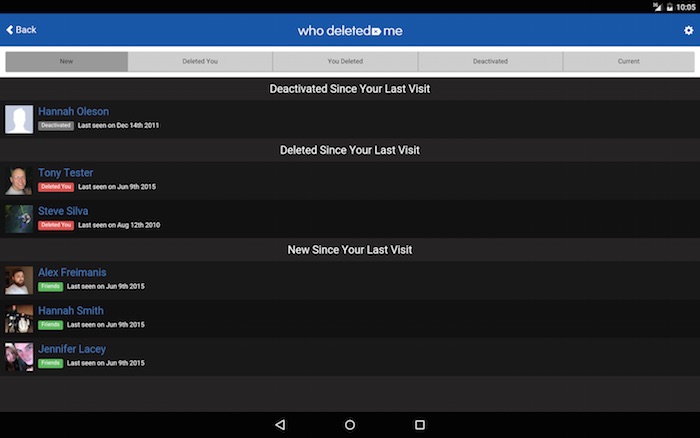The image size is (700, 438).
Task: Switch to the Deleted You tab
Action: point(200,62)
